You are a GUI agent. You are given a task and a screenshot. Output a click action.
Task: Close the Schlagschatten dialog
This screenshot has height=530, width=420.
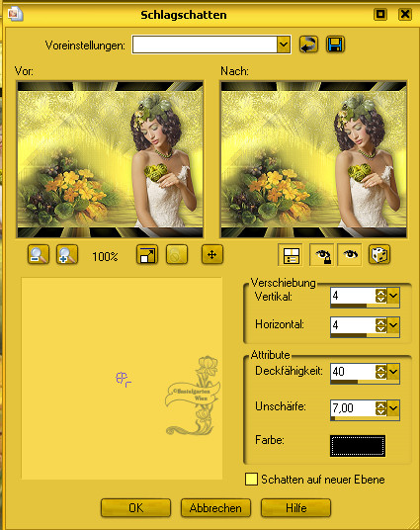tap(405, 14)
